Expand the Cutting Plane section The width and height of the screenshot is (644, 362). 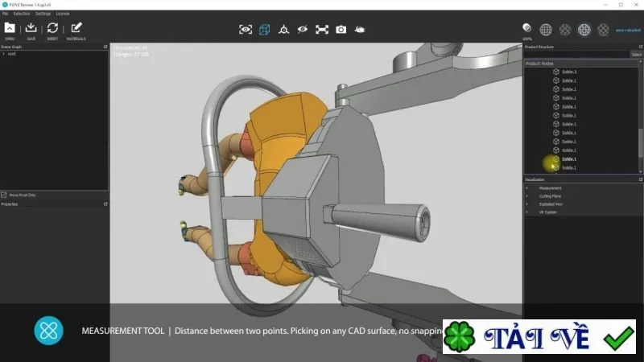click(x=527, y=196)
